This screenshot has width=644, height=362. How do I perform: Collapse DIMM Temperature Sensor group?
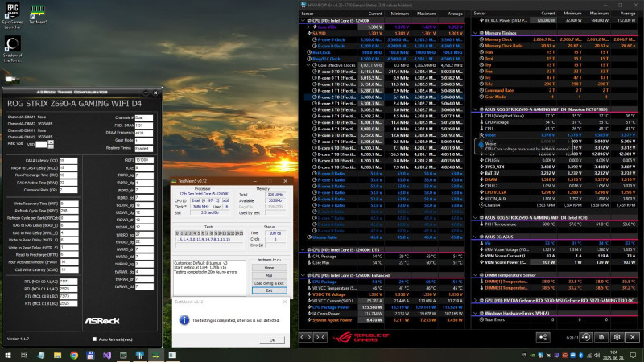475,275
